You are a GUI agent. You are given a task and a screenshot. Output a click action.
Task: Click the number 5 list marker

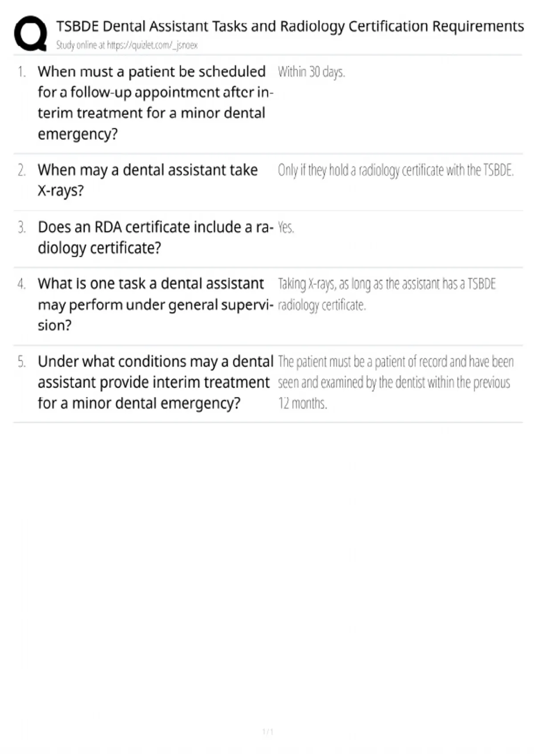[22, 362]
